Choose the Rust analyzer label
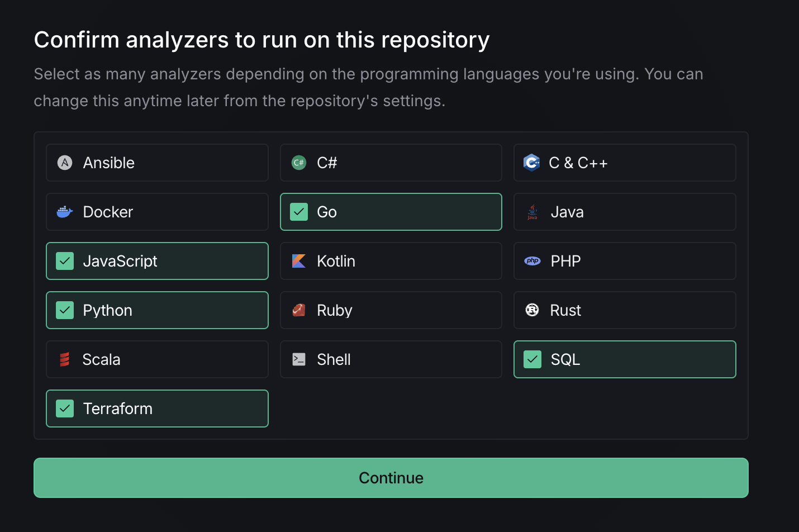This screenshot has height=532, width=799. (x=565, y=310)
